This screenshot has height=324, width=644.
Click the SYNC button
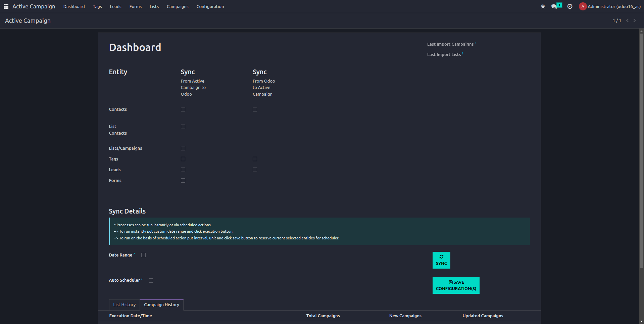[x=441, y=260]
